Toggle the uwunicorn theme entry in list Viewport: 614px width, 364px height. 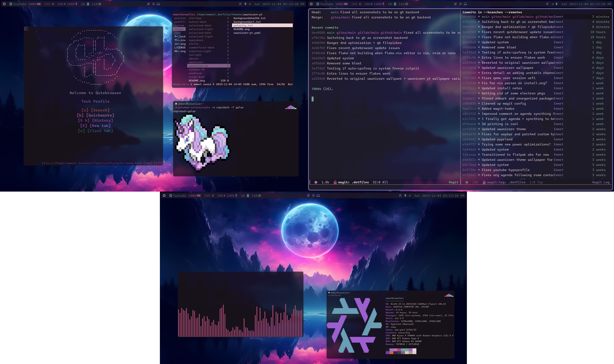click(x=196, y=62)
